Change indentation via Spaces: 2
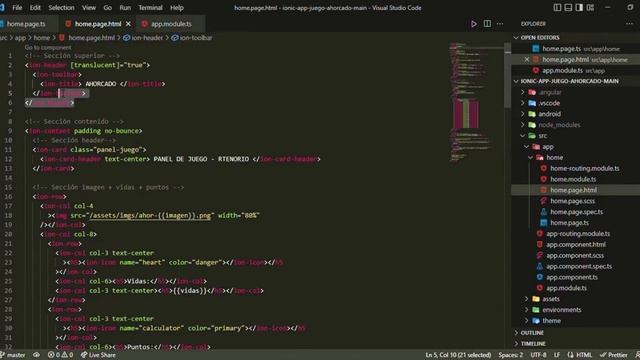The width and height of the screenshot is (640, 360). 510,355
